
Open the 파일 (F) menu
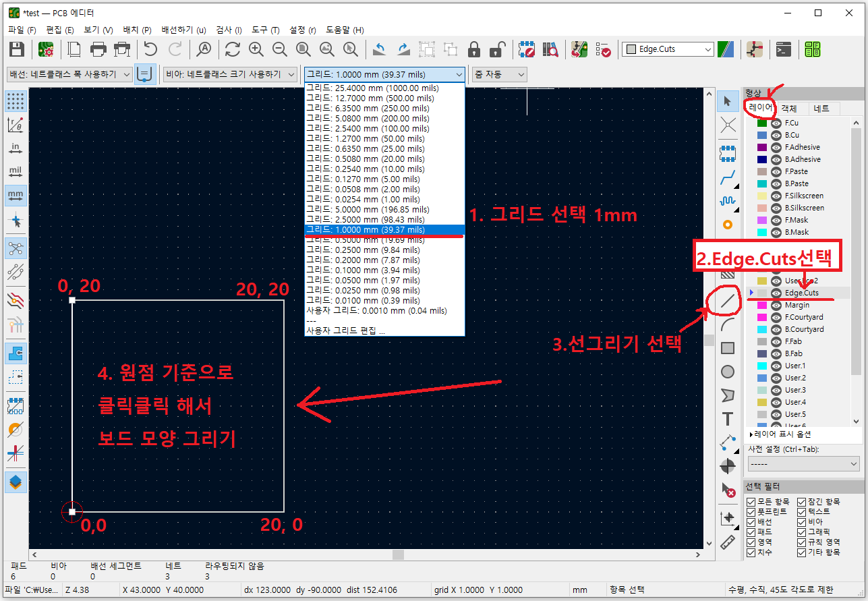22,30
